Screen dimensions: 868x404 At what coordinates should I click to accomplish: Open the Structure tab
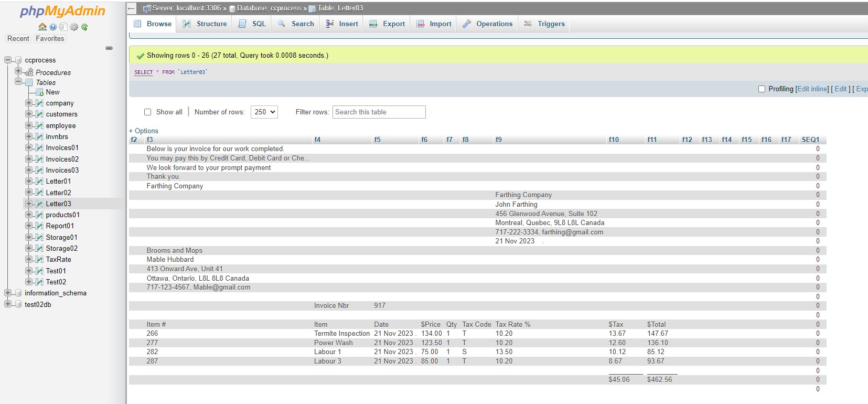coord(205,24)
